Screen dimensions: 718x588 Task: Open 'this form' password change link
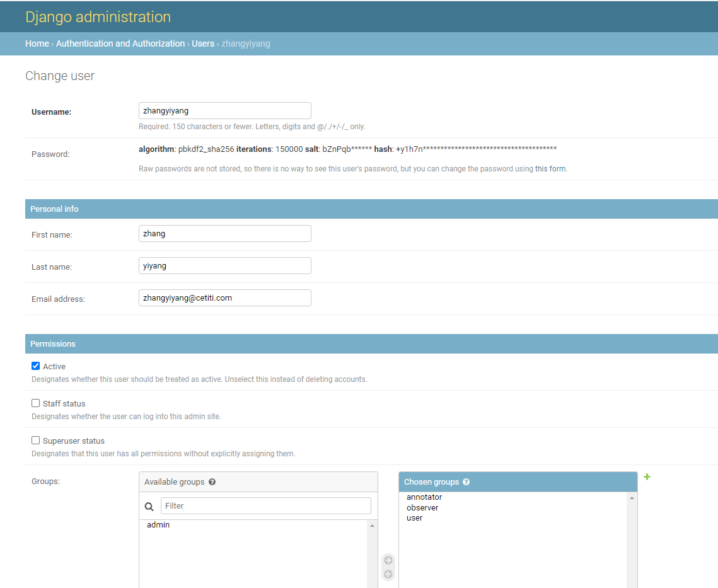tap(550, 168)
